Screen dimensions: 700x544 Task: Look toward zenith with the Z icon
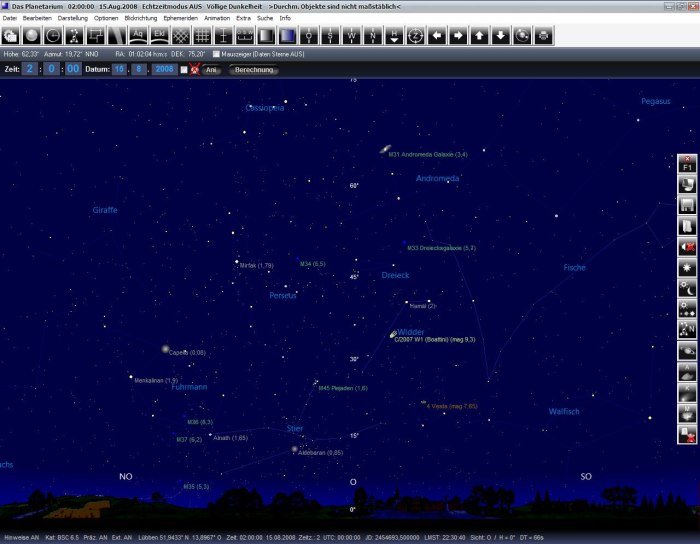pos(415,36)
